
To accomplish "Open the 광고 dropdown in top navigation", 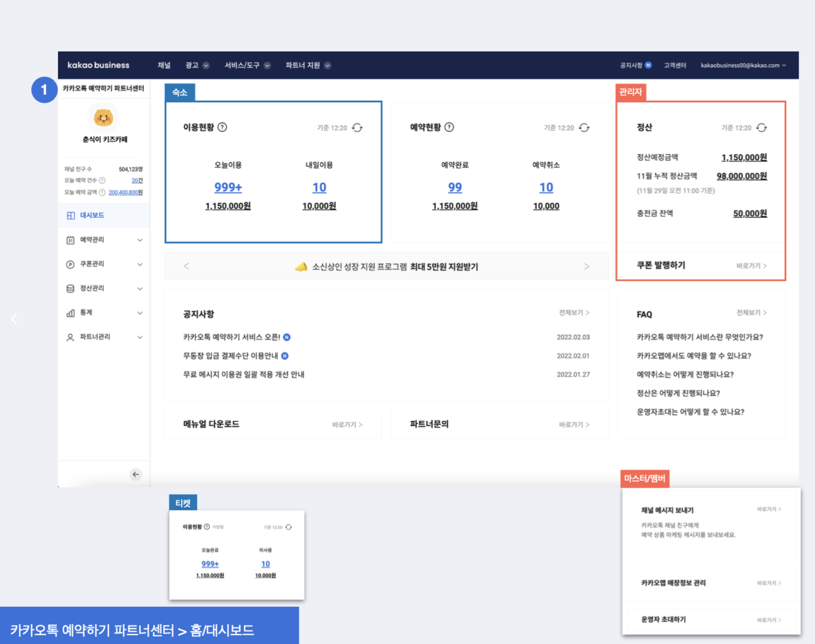I will [197, 65].
